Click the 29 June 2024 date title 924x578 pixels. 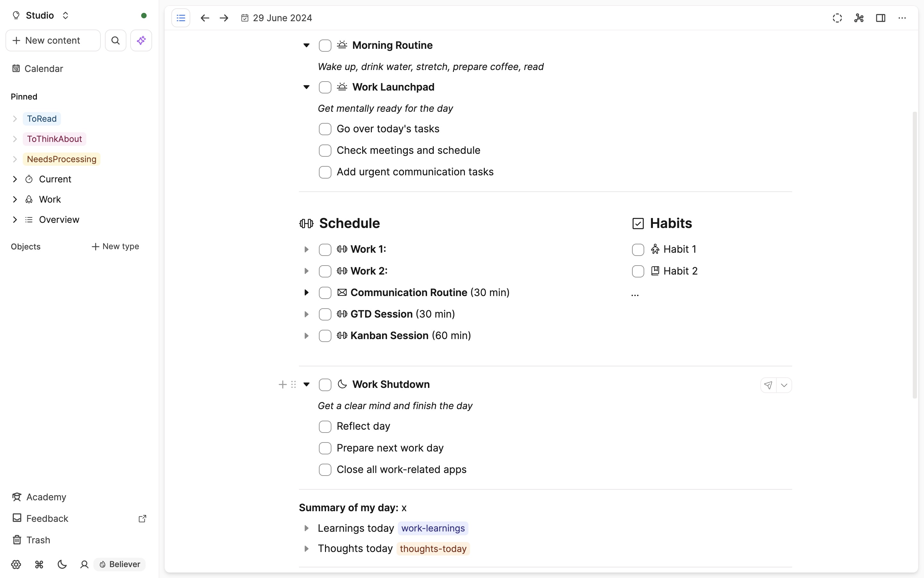pos(282,18)
